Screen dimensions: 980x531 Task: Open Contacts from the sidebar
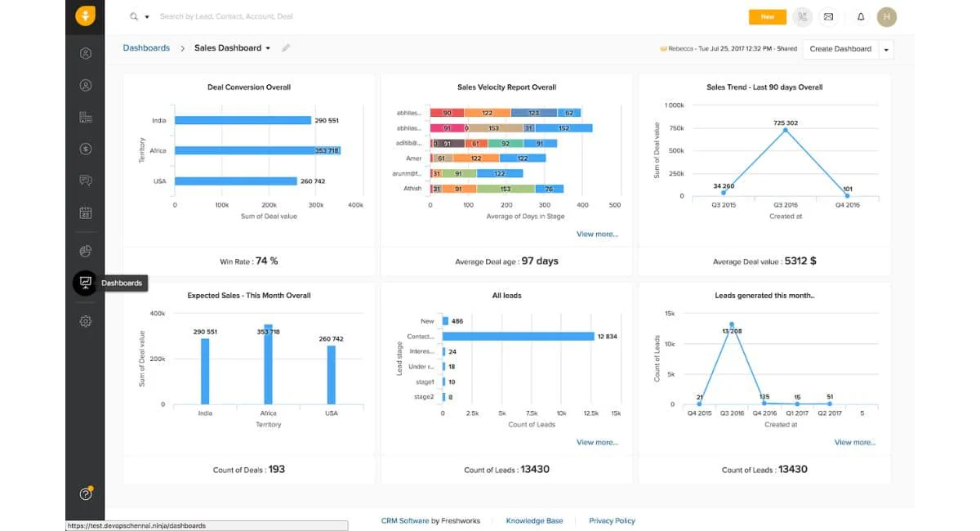point(85,85)
